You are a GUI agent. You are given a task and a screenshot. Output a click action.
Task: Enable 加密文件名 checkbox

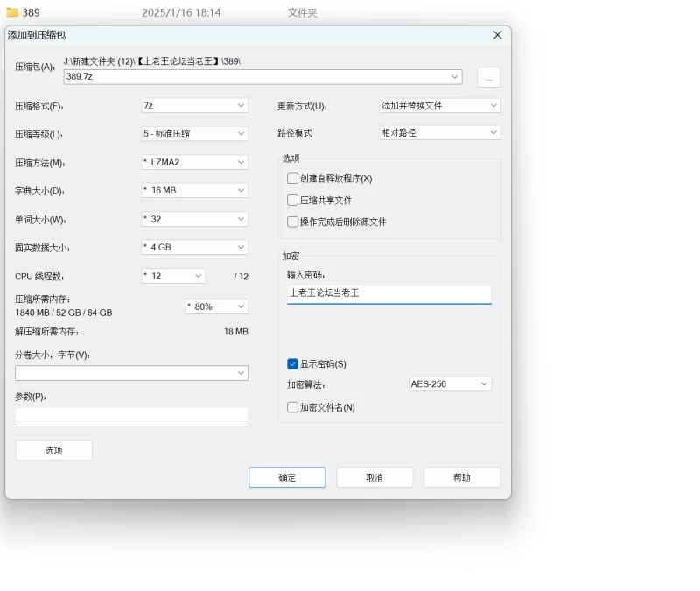(x=292, y=407)
